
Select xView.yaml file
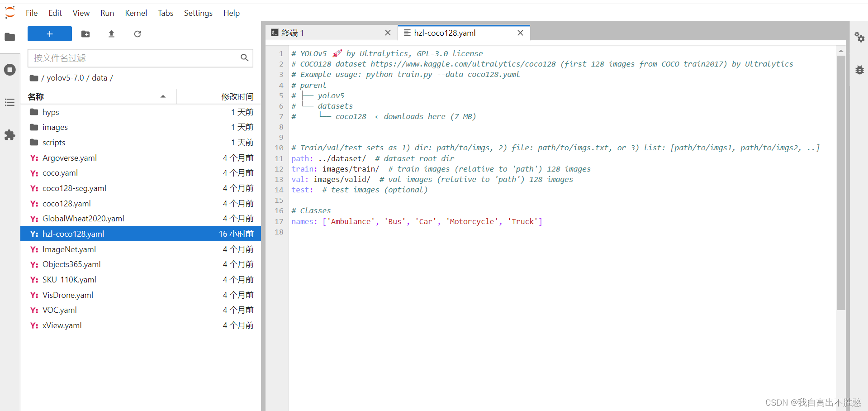pyautogui.click(x=141, y=325)
